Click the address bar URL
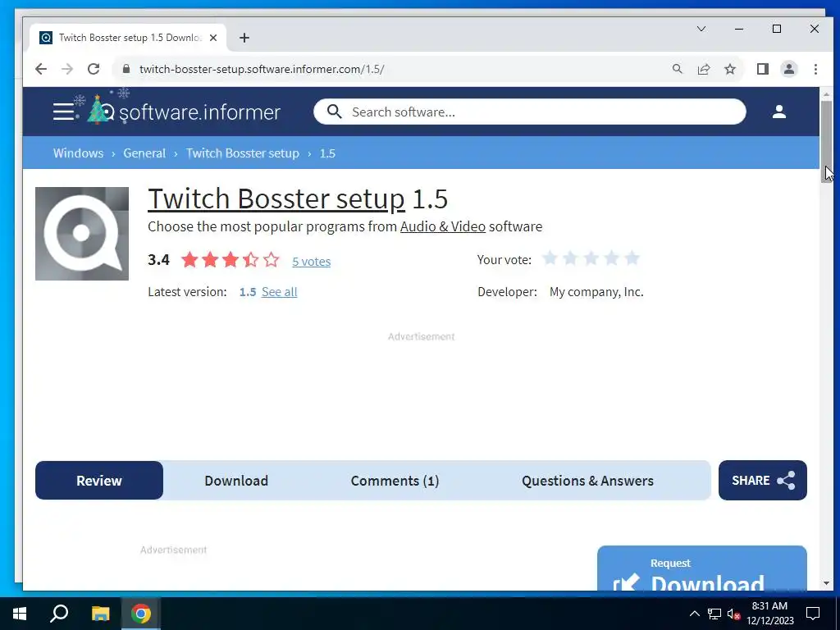The width and height of the screenshot is (840, 630). pos(262,69)
